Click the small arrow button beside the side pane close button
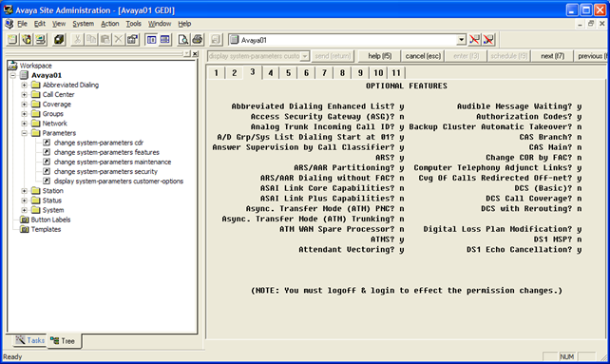This screenshot has height=364, width=610. click(x=187, y=54)
